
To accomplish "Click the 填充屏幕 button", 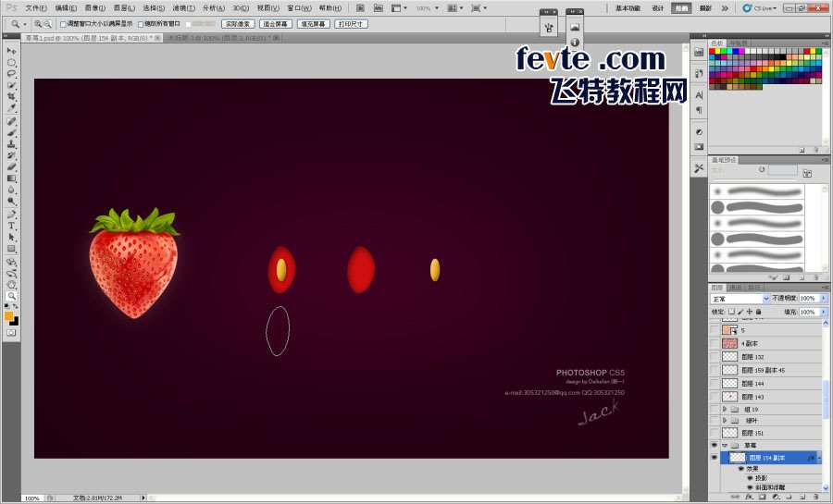I will (x=314, y=24).
